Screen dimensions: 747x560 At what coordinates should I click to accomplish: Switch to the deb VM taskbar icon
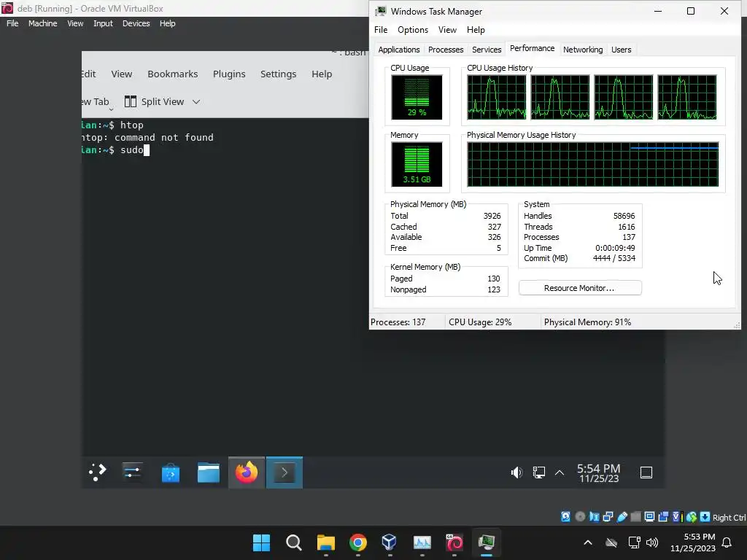point(454,542)
